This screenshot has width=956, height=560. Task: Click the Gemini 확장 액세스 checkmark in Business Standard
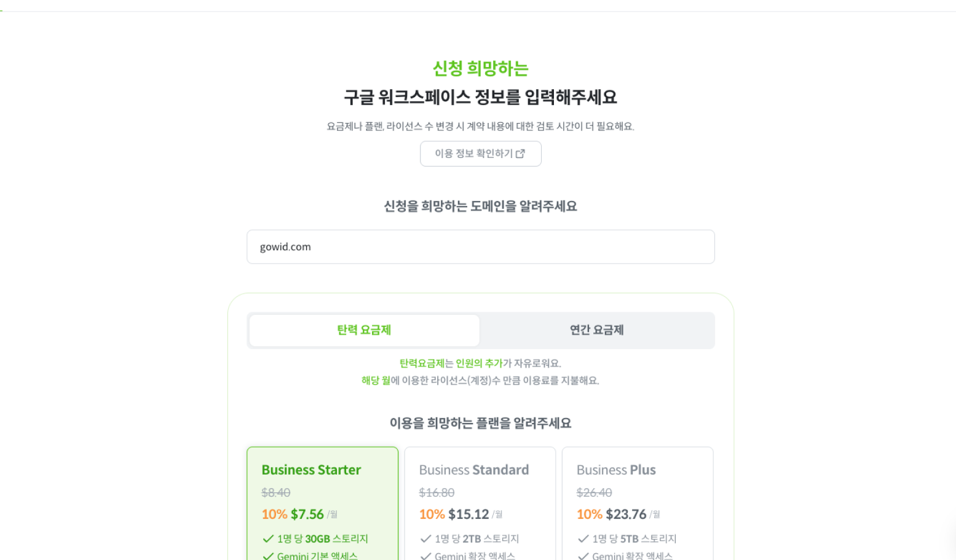click(425, 556)
